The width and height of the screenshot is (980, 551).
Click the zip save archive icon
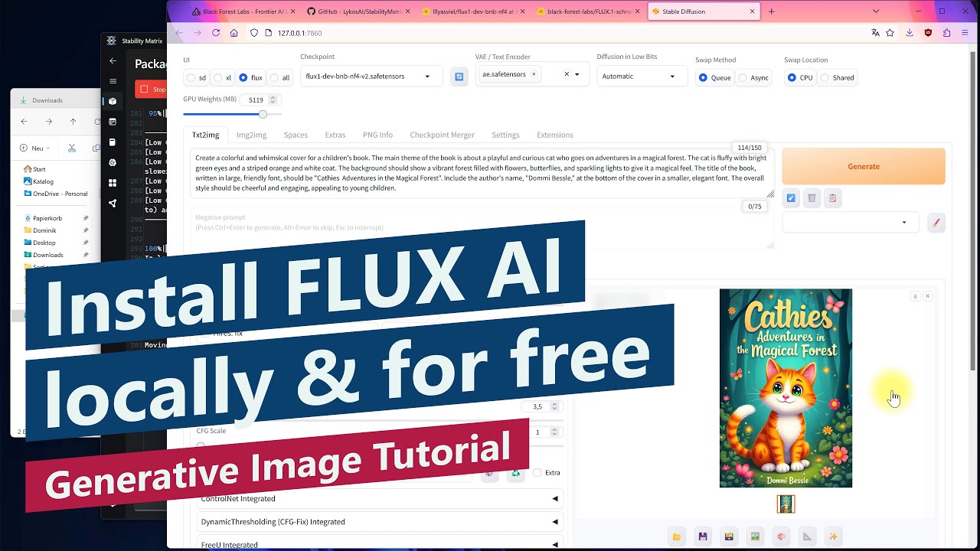pos(729,536)
